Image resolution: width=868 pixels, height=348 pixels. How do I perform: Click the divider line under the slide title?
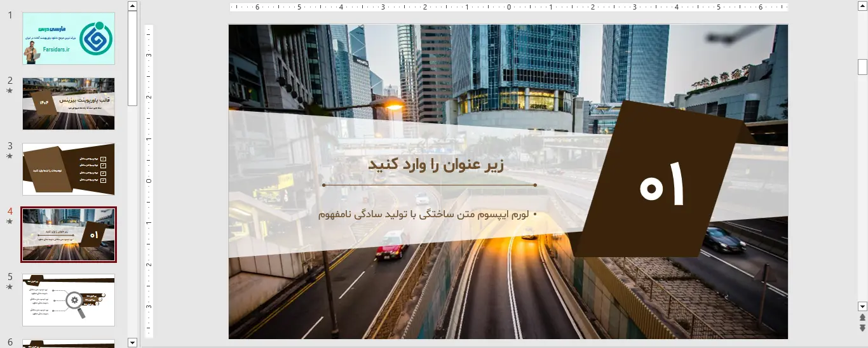429,185
